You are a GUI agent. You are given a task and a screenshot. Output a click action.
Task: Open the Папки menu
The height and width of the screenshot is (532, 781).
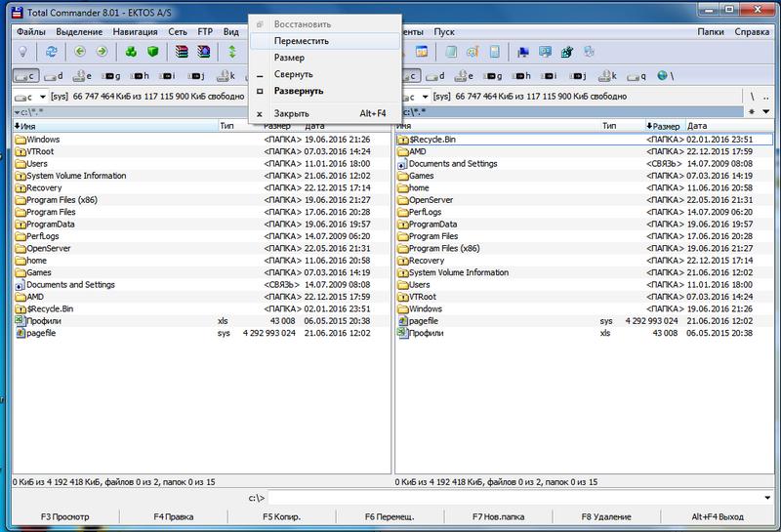tap(711, 32)
